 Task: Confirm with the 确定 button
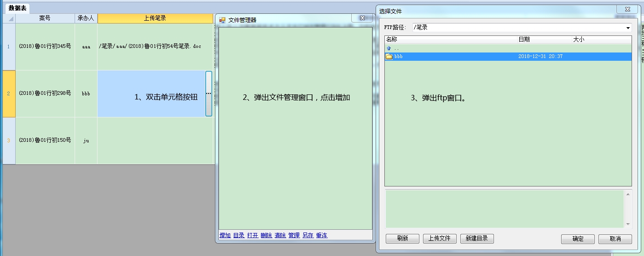578,239
